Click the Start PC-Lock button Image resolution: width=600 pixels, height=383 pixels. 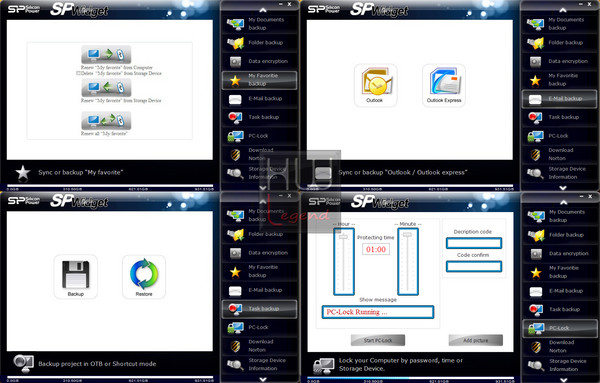(x=378, y=340)
